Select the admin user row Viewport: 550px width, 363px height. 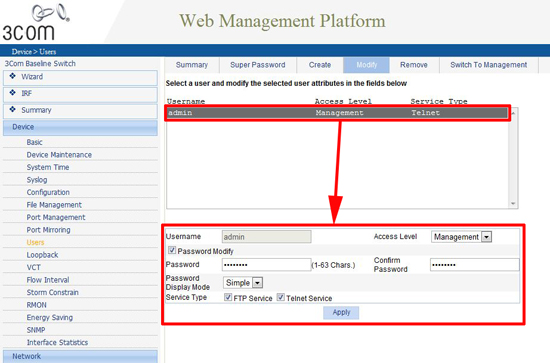337,113
